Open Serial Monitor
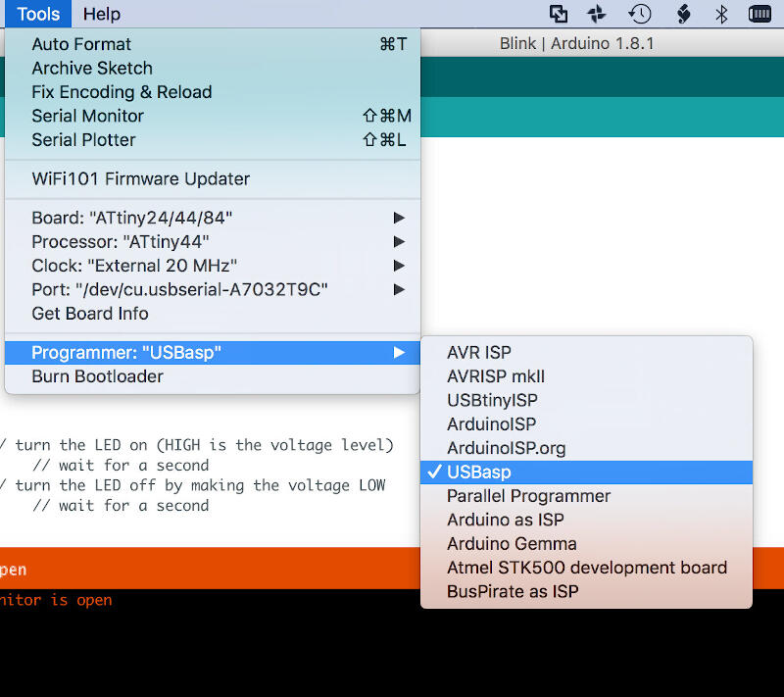Screen dimensions: 784x697 click(213, 116)
